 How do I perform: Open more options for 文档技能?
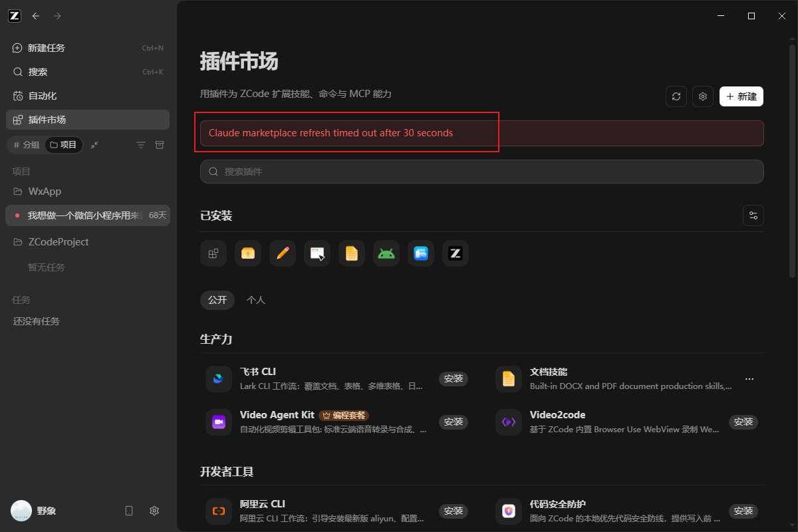[x=749, y=379]
